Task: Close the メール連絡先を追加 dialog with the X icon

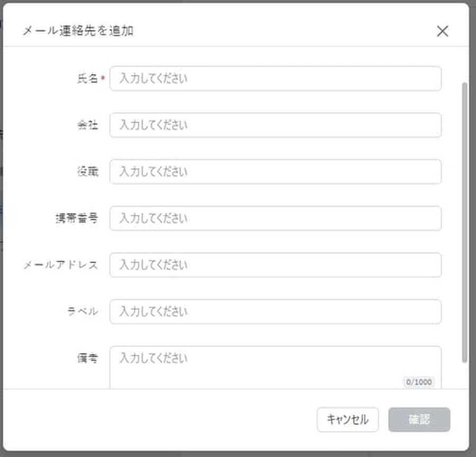Action: [x=442, y=31]
